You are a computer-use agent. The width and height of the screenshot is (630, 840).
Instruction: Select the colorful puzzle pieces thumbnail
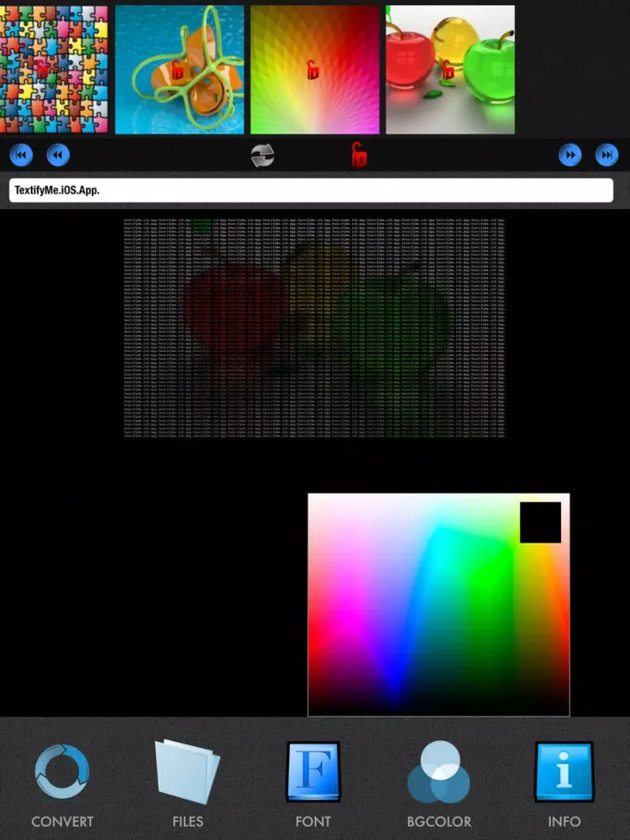[54, 70]
